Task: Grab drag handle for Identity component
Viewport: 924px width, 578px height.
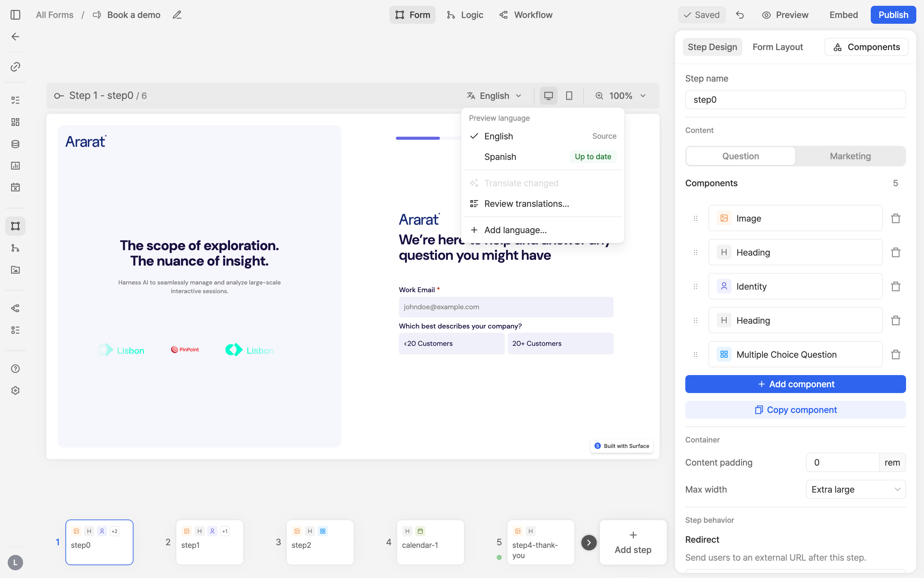Action: pyautogui.click(x=695, y=286)
